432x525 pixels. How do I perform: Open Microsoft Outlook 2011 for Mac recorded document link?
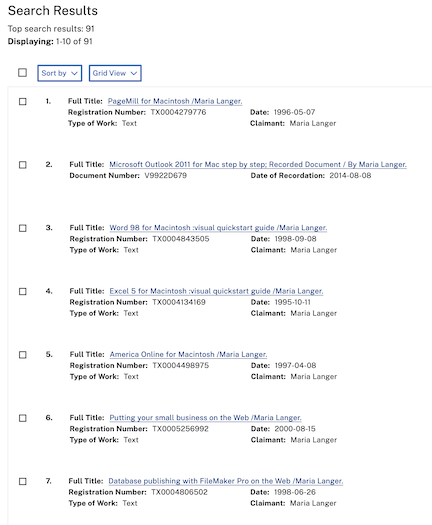(258, 164)
